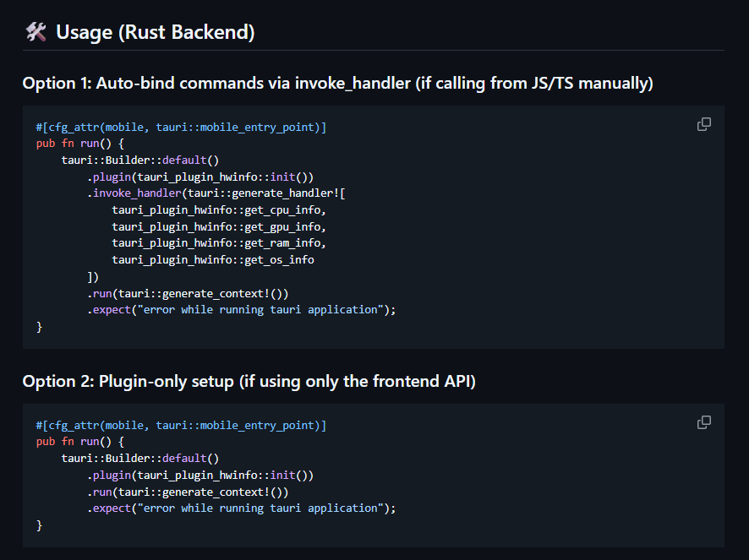Click '.run(tauri::generate_context!())' in Option 2 block
The width and height of the screenshot is (749, 560).
click(x=188, y=492)
